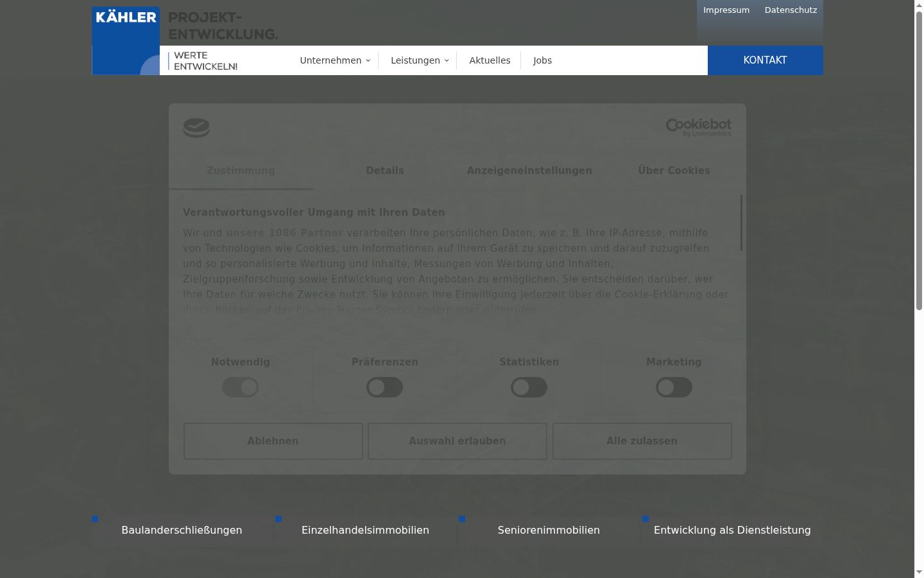Click the Alle zulassen button
924x578 pixels.
coord(642,441)
